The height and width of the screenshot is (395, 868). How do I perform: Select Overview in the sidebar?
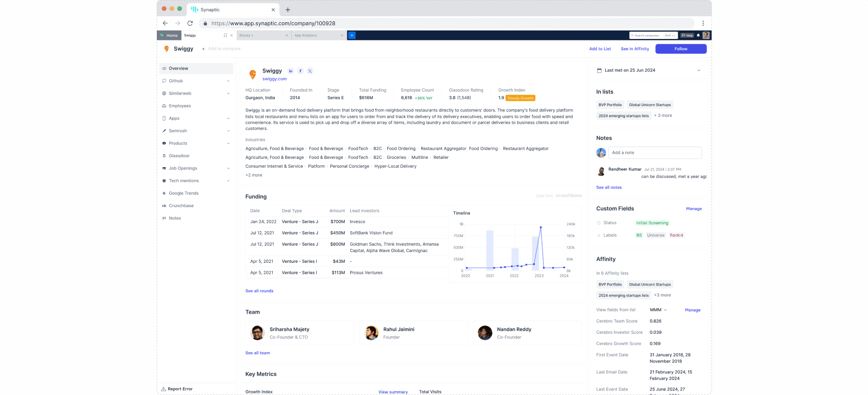[196, 69]
